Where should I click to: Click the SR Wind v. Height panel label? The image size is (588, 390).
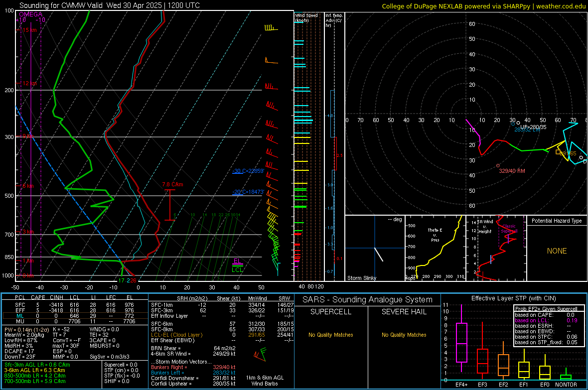coord(484,227)
